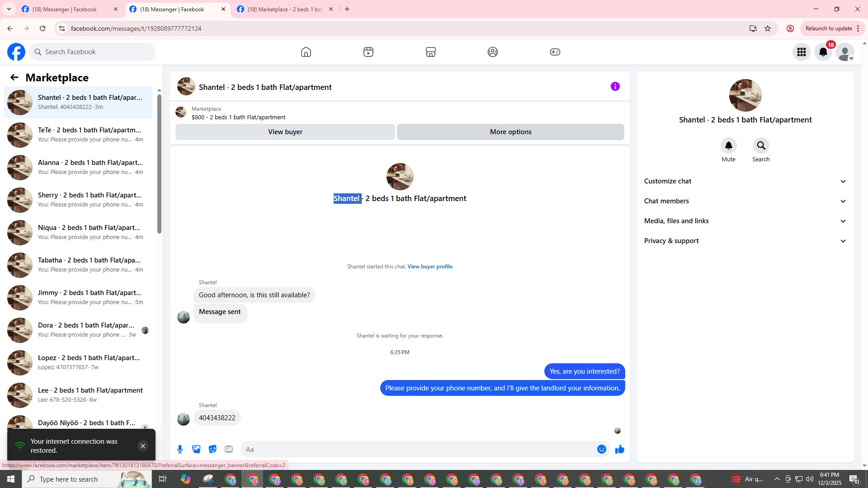This screenshot has width=868, height=488.
Task: Switch to Marketplace 2 beds browser tab
Action: click(285, 9)
